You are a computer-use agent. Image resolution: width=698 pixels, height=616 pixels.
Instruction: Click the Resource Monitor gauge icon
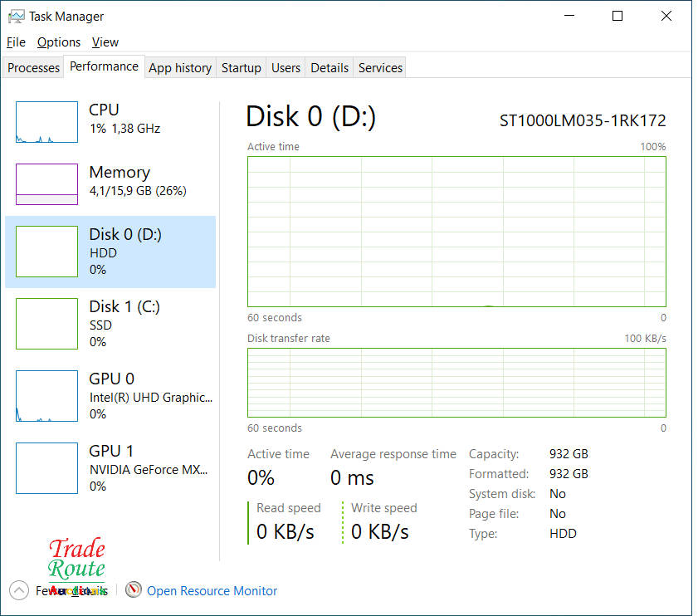pos(134,590)
